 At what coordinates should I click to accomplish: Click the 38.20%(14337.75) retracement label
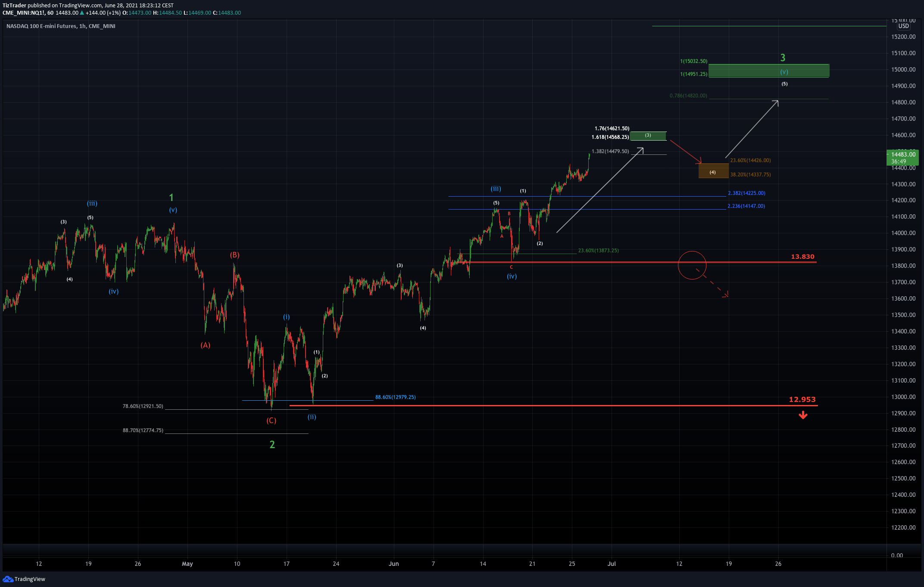click(x=750, y=175)
